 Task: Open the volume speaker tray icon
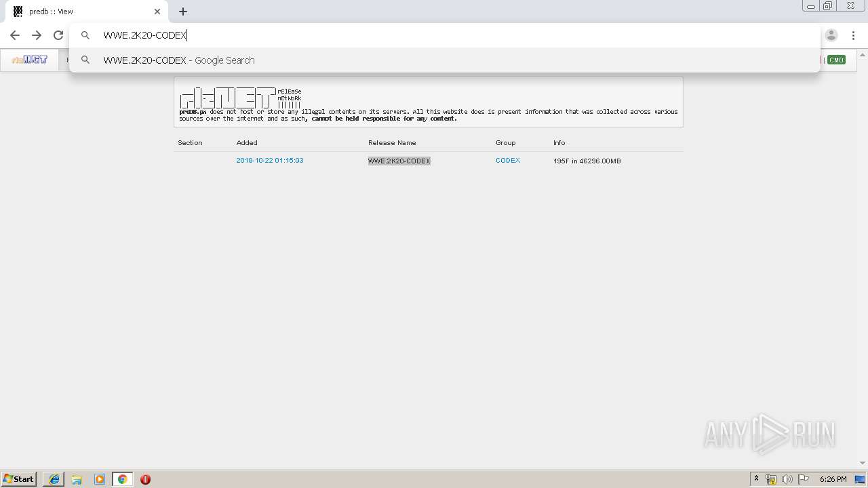[787, 479]
